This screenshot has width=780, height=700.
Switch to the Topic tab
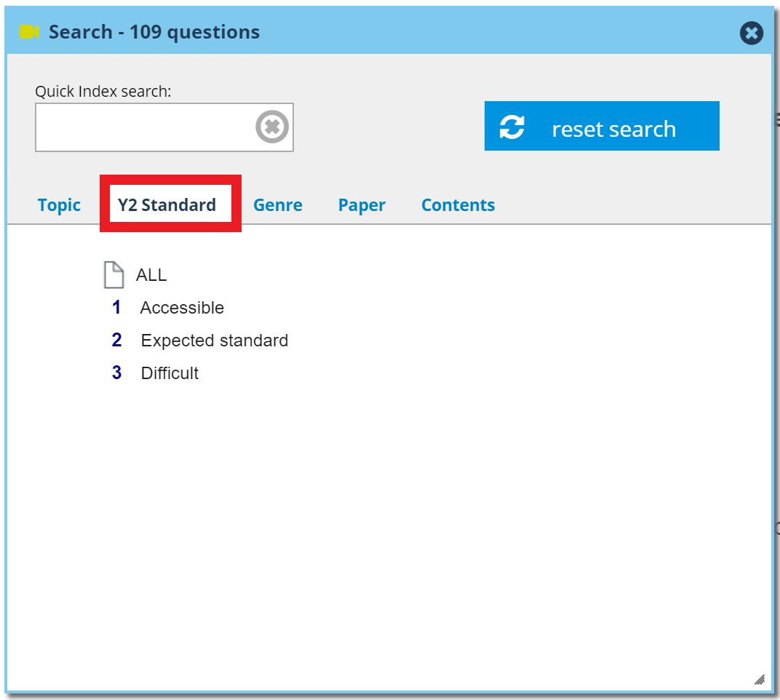pyautogui.click(x=59, y=205)
